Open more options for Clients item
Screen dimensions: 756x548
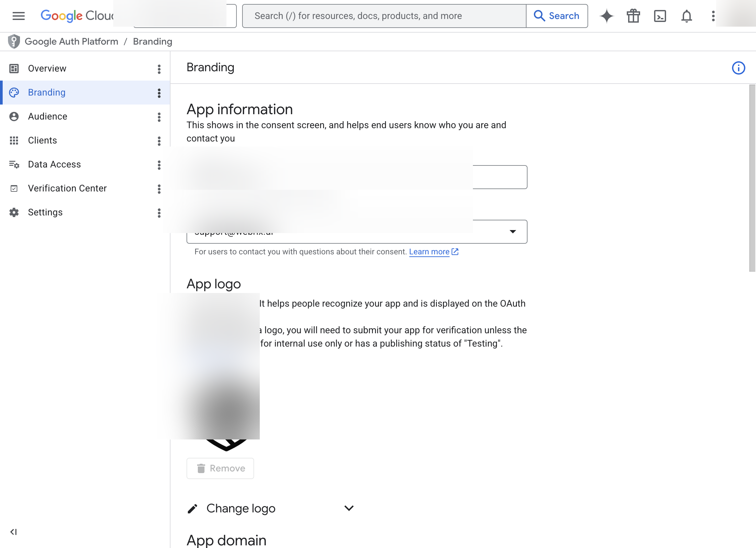159,141
